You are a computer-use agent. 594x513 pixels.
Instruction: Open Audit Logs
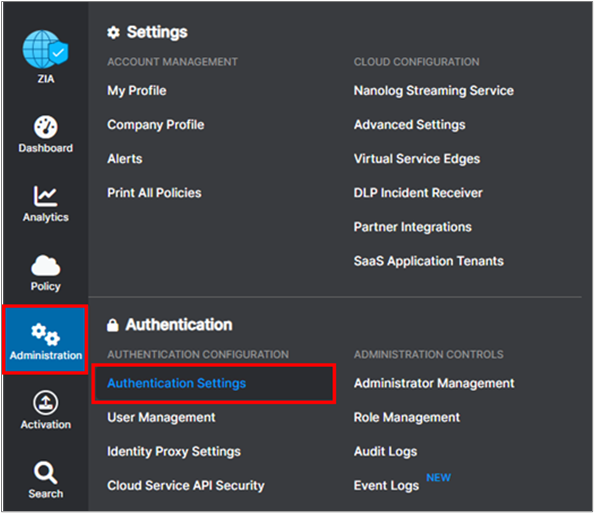tap(385, 452)
